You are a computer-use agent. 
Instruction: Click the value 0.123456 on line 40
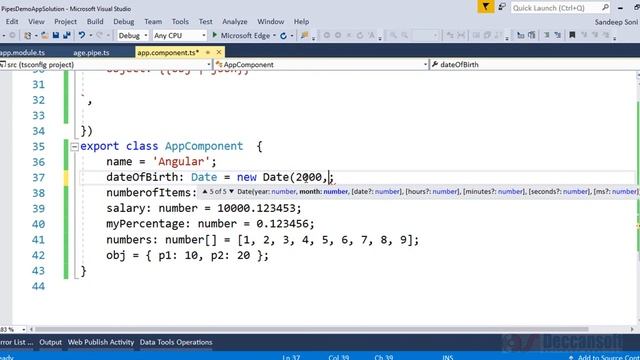[282, 224]
